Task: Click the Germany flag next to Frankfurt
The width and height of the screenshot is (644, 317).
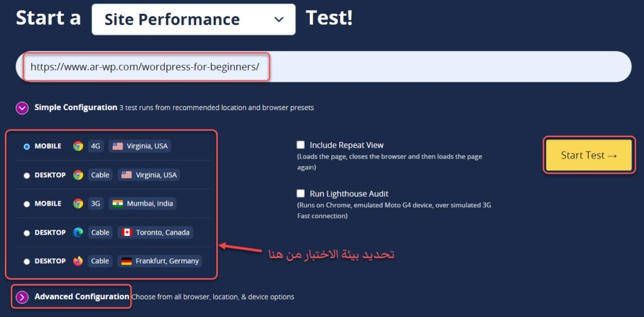Action: pyautogui.click(x=126, y=261)
